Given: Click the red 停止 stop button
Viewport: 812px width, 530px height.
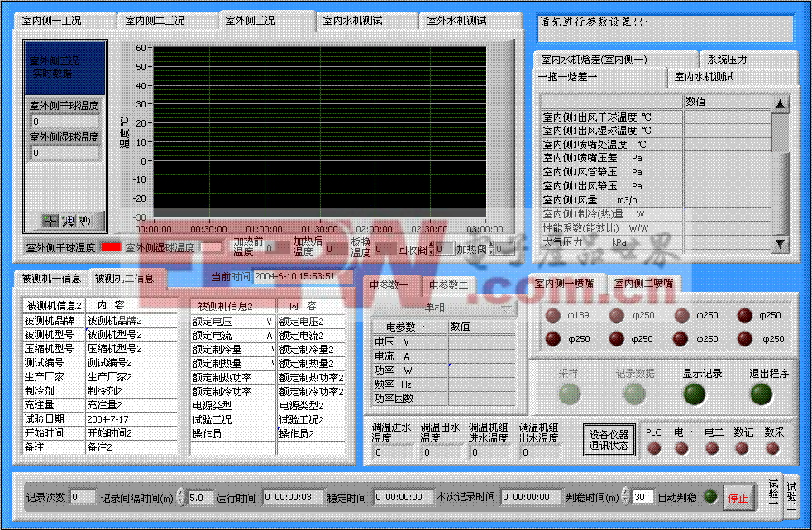Looking at the screenshot, I should (x=738, y=498).
